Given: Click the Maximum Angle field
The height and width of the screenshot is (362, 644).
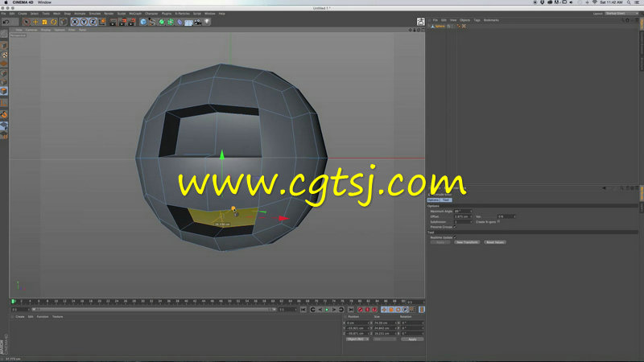Looking at the screenshot, I should coord(462,212).
